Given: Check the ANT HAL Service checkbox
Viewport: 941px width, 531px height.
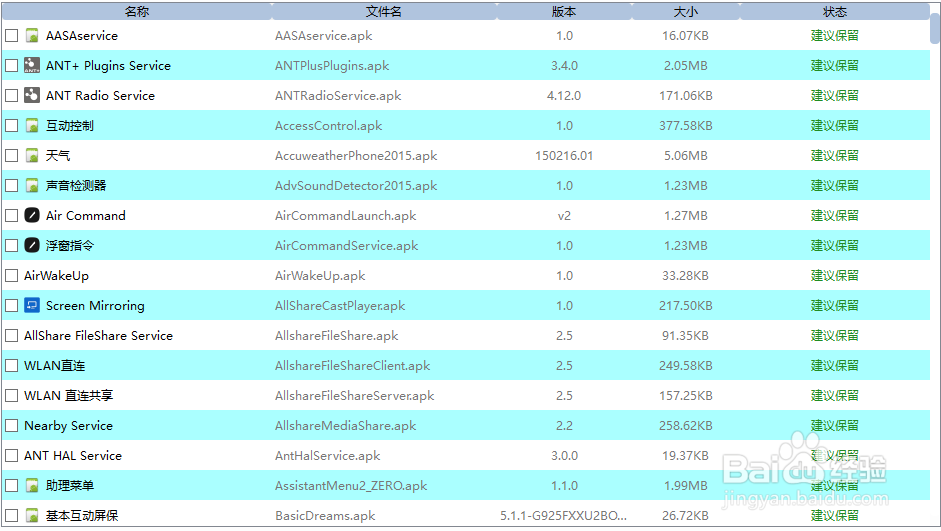Looking at the screenshot, I should (x=11, y=455).
